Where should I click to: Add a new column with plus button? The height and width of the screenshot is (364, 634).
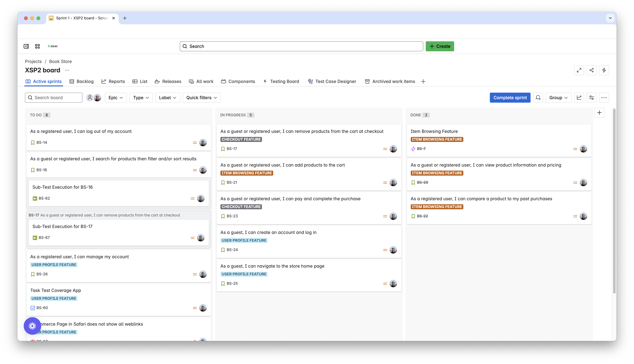[x=599, y=113]
